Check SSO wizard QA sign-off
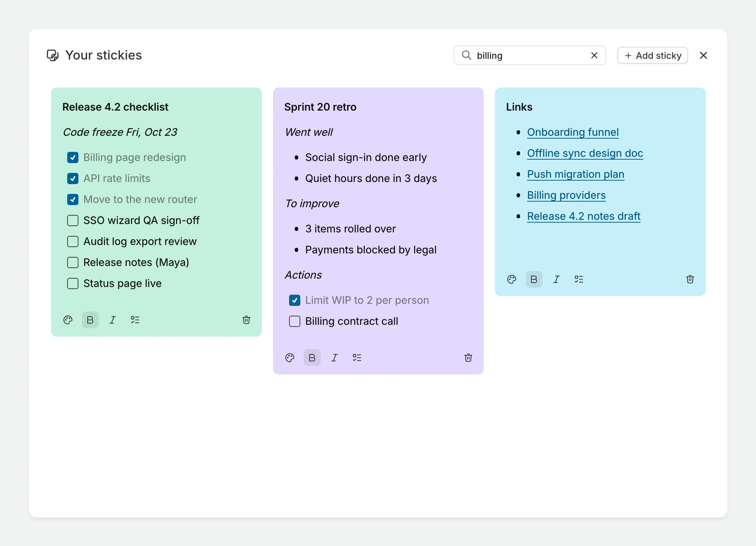Viewport: 756px width, 546px height. [73, 220]
